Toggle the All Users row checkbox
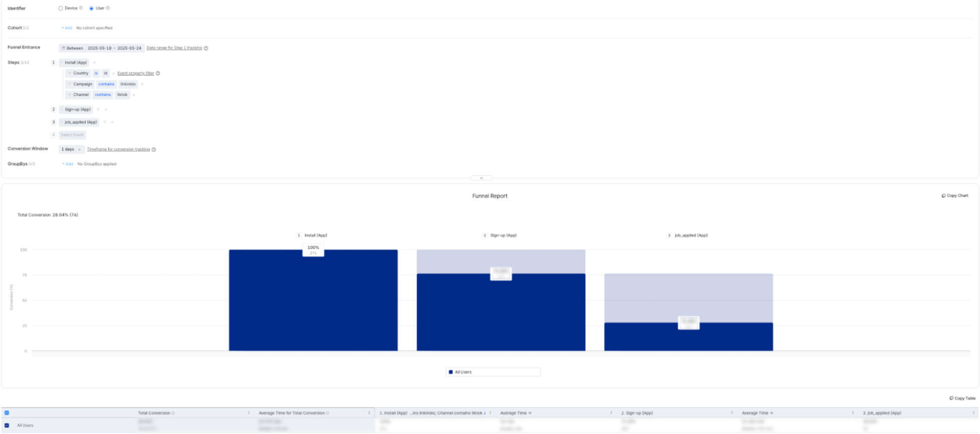The width and height of the screenshot is (980, 434). [x=7, y=425]
